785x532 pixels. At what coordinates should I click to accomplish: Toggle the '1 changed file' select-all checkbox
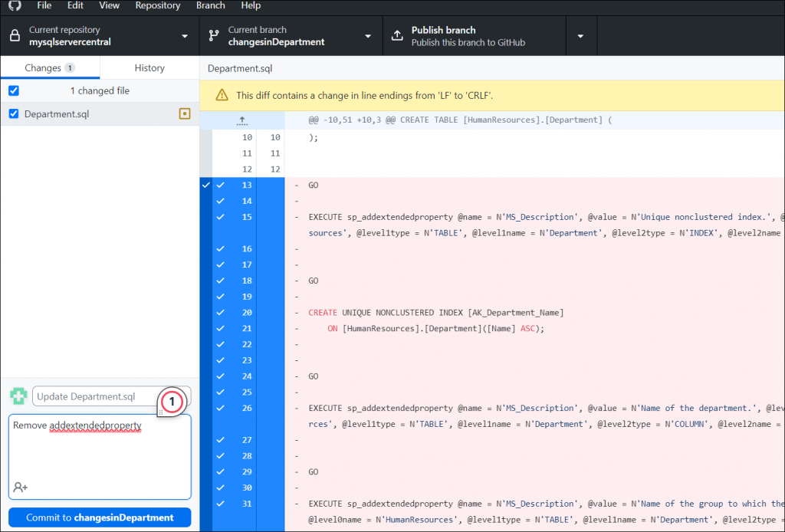(13, 90)
